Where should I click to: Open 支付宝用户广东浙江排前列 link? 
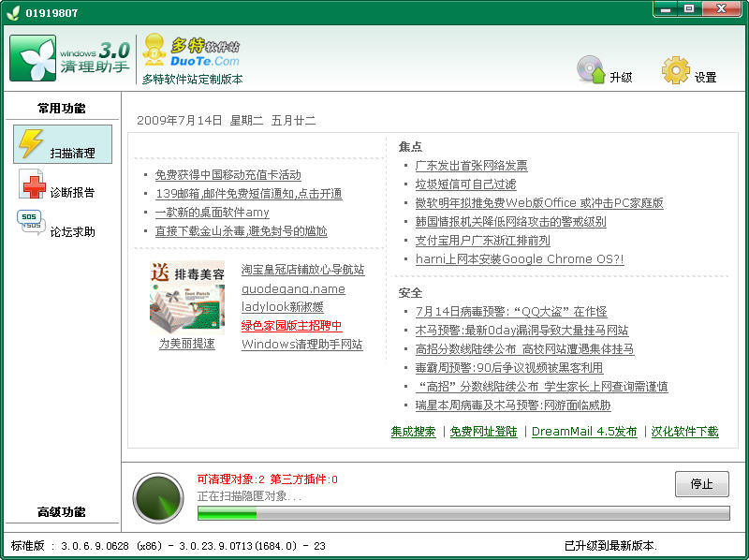click(x=482, y=241)
